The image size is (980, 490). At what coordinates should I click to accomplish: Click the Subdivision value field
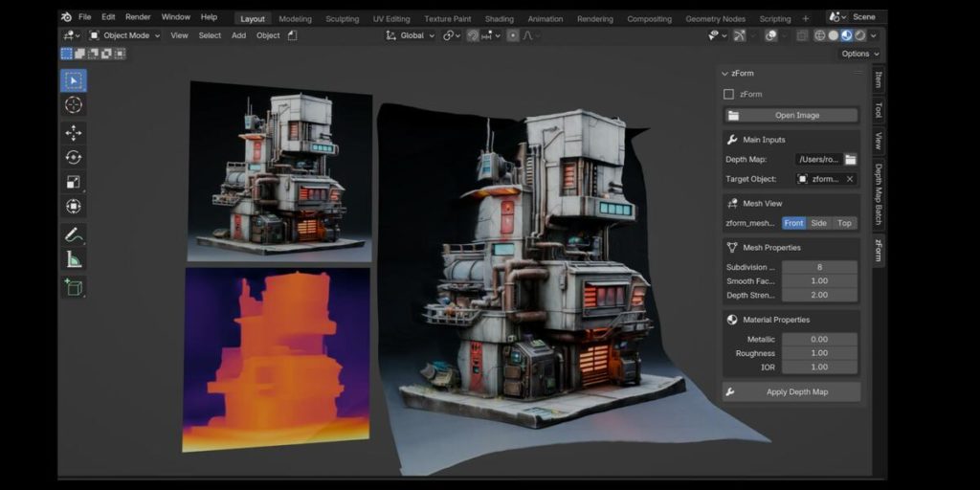[x=818, y=267]
